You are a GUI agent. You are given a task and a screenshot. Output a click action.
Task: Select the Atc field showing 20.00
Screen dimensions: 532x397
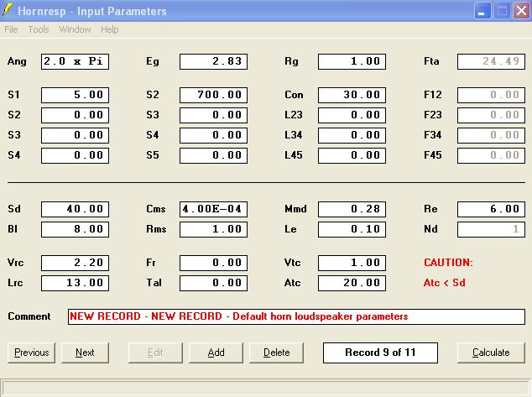tap(352, 283)
